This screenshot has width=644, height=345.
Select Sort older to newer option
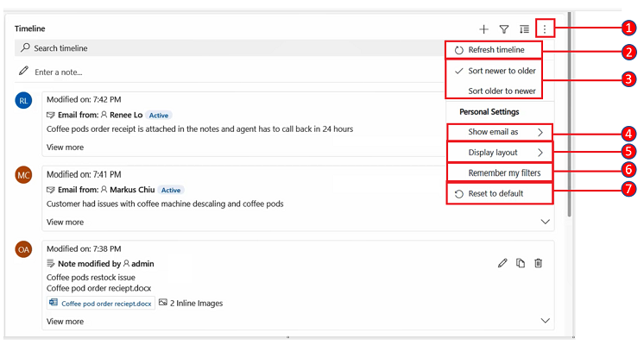(502, 91)
